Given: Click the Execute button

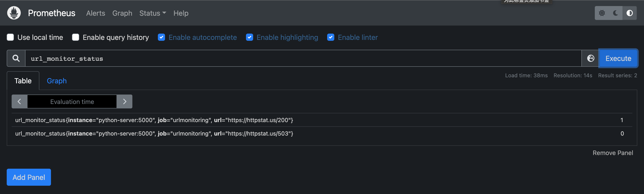Looking at the screenshot, I should pos(618,58).
